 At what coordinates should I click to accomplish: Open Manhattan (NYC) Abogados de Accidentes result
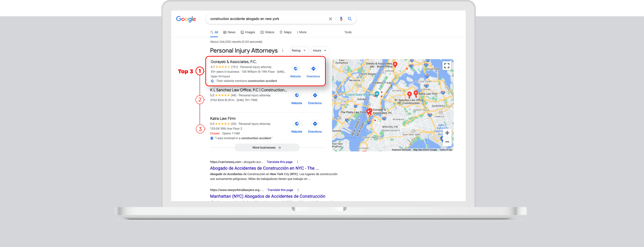click(x=267, y=196)
